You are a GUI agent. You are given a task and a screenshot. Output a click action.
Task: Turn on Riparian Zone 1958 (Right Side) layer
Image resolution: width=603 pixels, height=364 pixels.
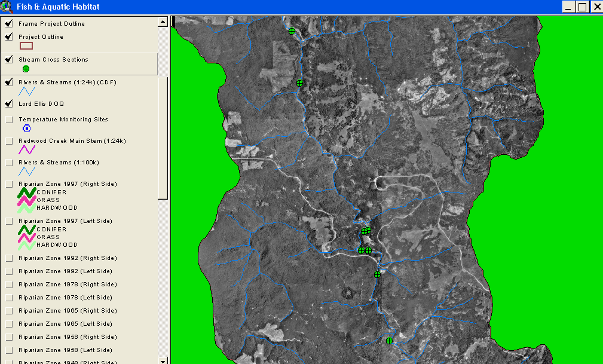tap(9, 337)
